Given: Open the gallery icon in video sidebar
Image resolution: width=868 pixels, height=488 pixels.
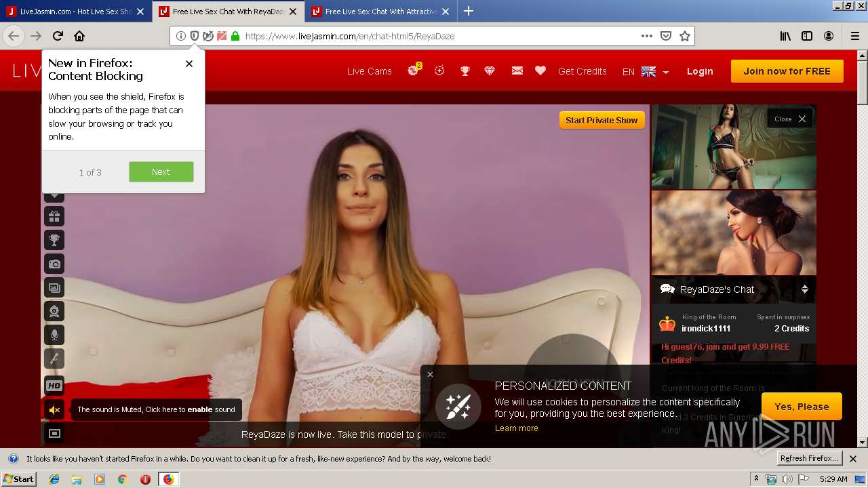Looking at the screenshot, I should click(x=54, y=287).
